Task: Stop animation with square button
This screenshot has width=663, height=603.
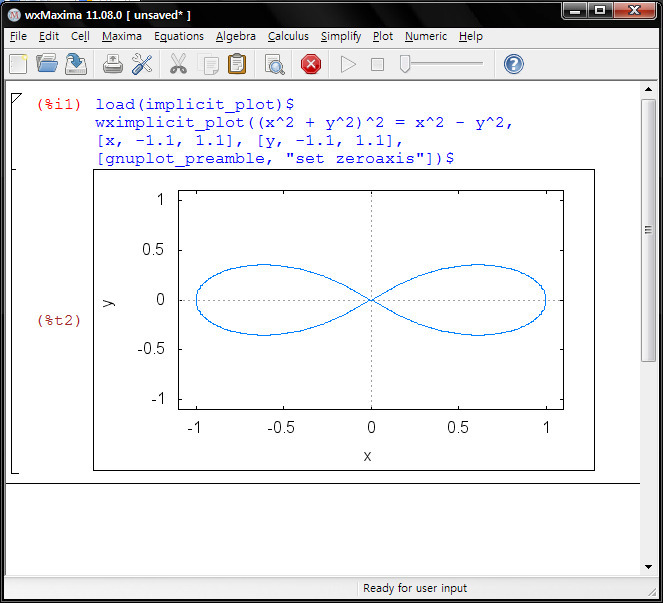Action: tap(377, 65)
